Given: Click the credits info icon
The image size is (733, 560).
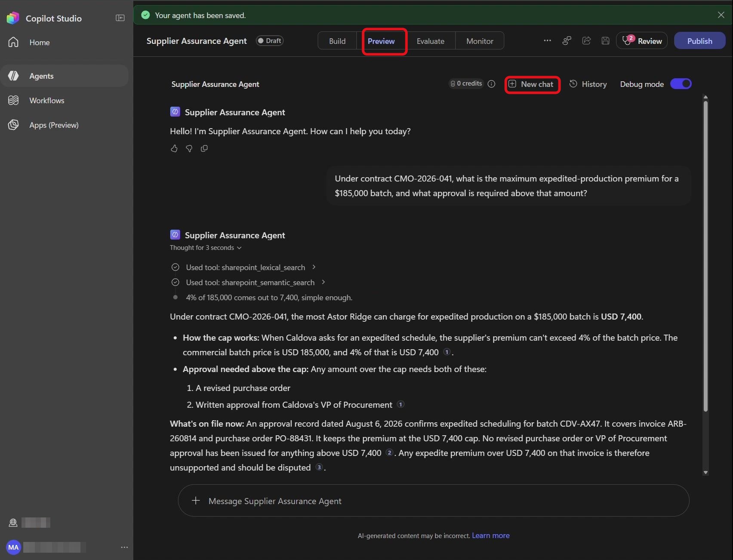Looking at the screenshot, I should [491, 84].
